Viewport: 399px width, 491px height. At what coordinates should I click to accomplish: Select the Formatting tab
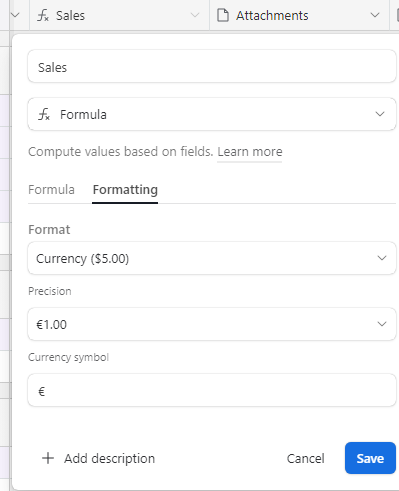click(125, 190)
